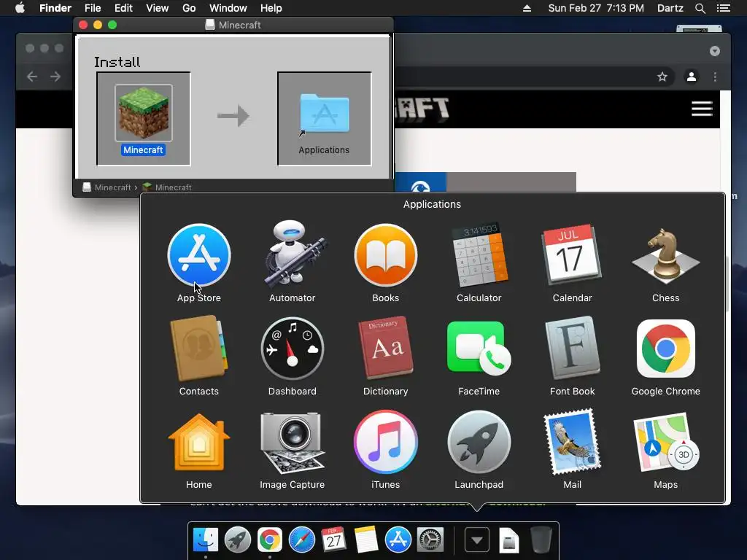Open the hamburger menu on Minecraft site
The width and height of the screenshot is (747, 560).
[702, 109]
